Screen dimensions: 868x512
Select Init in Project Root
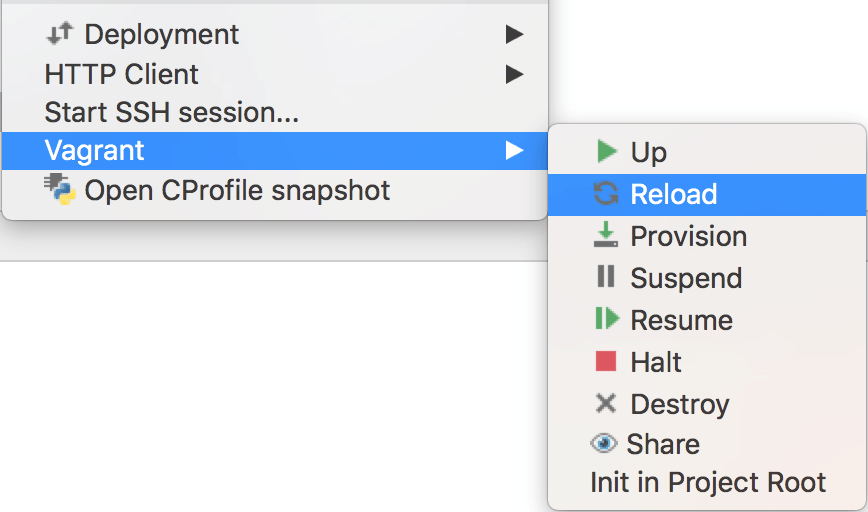click(x=708, y=482)
